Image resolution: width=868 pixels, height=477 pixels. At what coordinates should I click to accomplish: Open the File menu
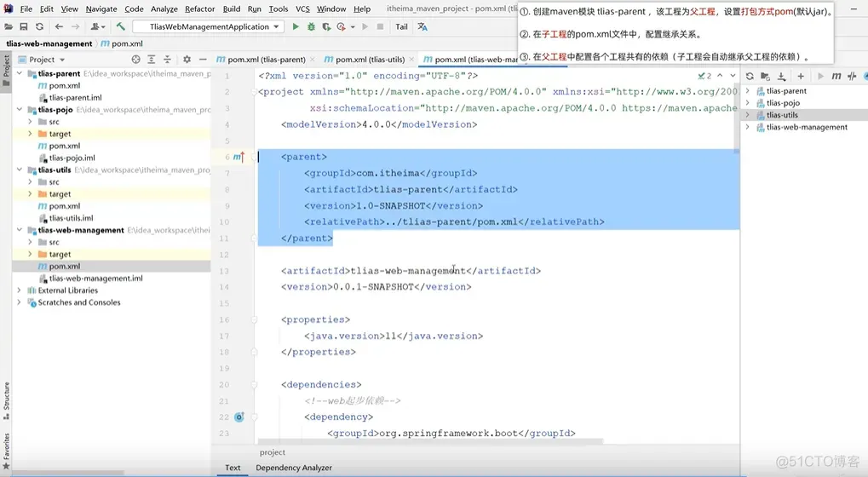26,9
